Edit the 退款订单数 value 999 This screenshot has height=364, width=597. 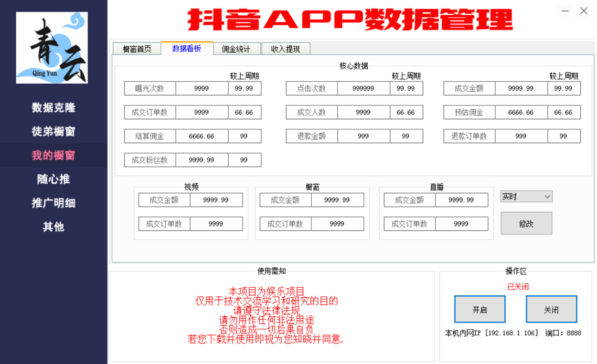coord(521,136)
